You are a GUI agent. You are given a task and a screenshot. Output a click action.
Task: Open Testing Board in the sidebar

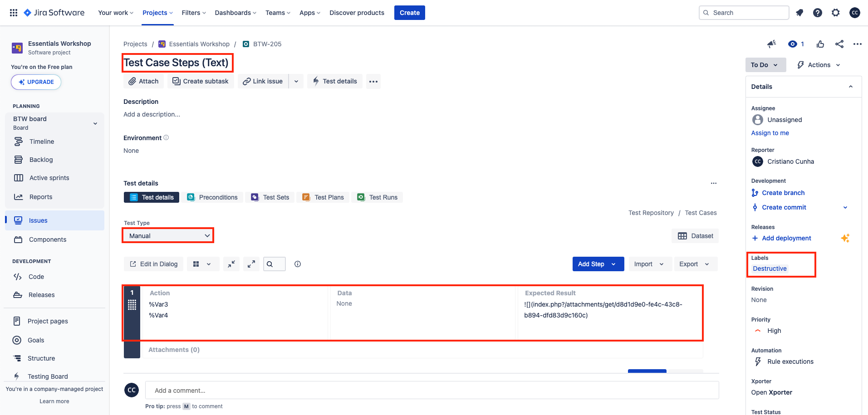click(48, 376)
